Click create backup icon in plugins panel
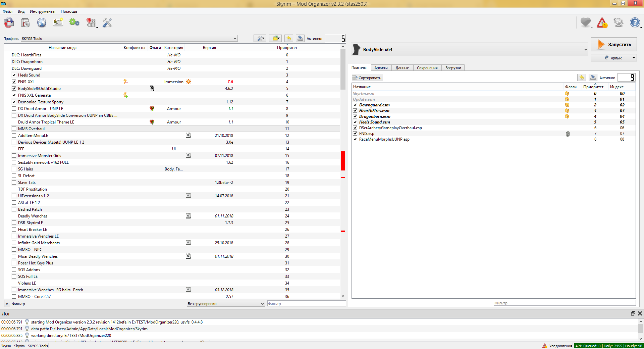Screen dimensions: 644x349 (x=593, y=78)
